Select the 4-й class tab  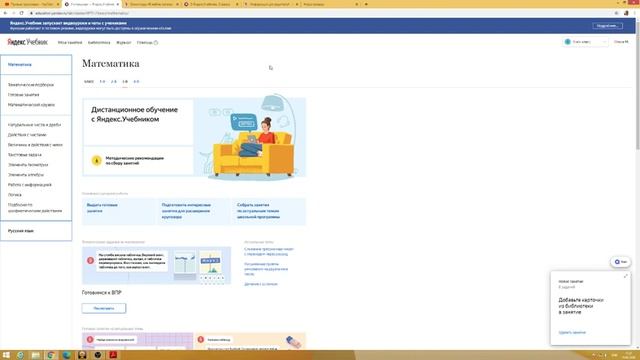136,82
